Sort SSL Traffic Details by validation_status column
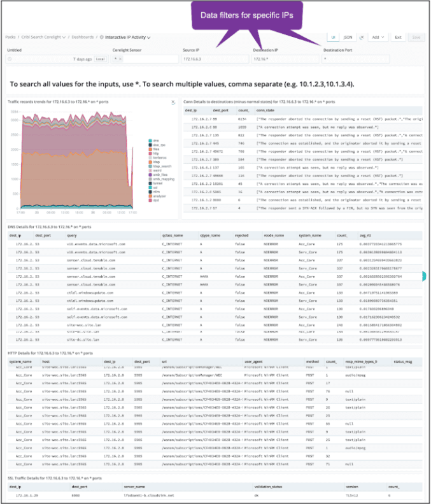Viewport: 431px width, 504px height. tap(268, 487)
